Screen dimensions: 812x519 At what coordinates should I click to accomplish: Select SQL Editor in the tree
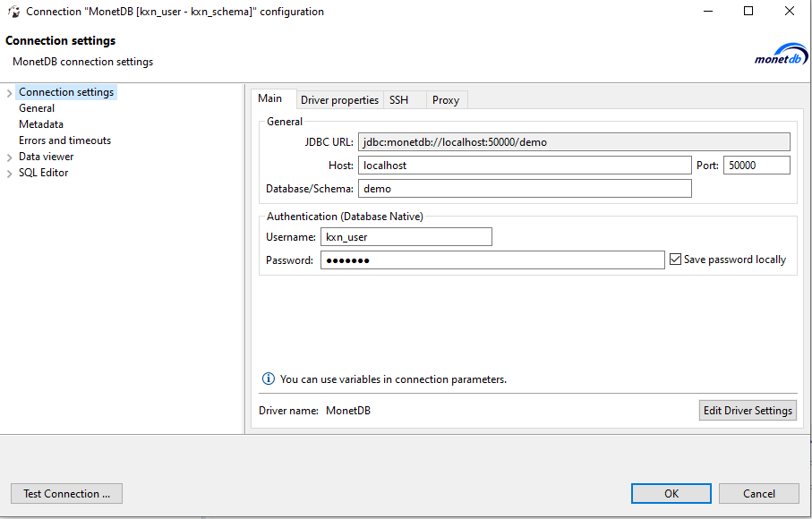[x=44, y=173]
